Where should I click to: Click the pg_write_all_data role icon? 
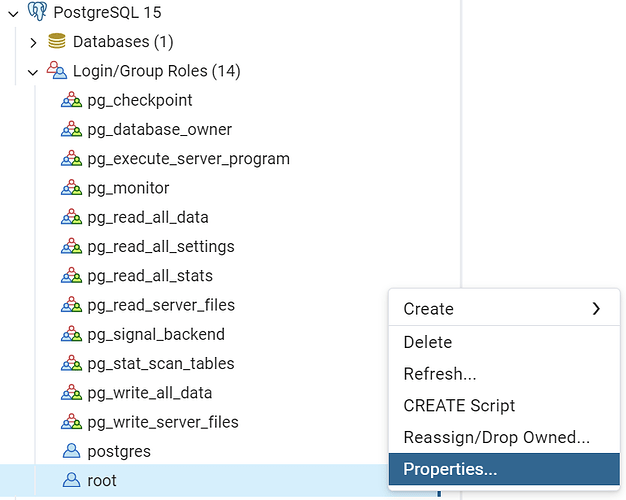click(71, 393)
